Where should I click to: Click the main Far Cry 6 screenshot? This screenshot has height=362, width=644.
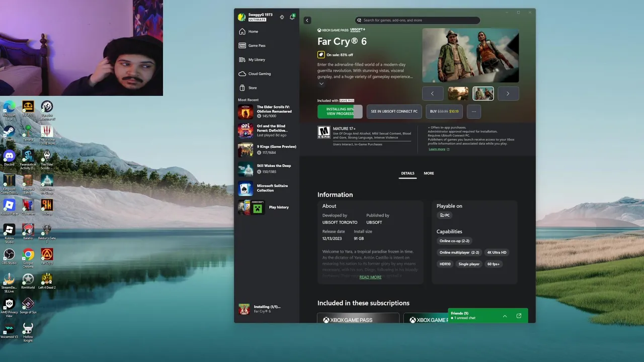pos(470,55)
